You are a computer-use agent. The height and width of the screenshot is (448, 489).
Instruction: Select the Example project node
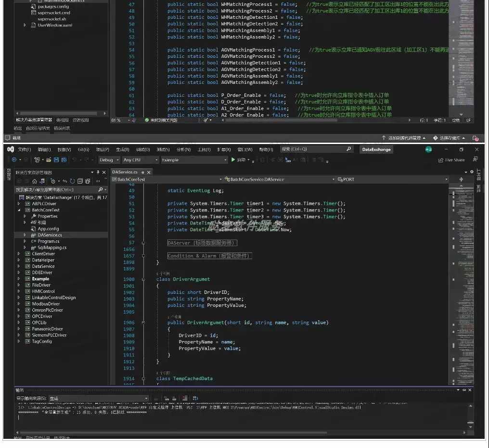click(40, 279)
